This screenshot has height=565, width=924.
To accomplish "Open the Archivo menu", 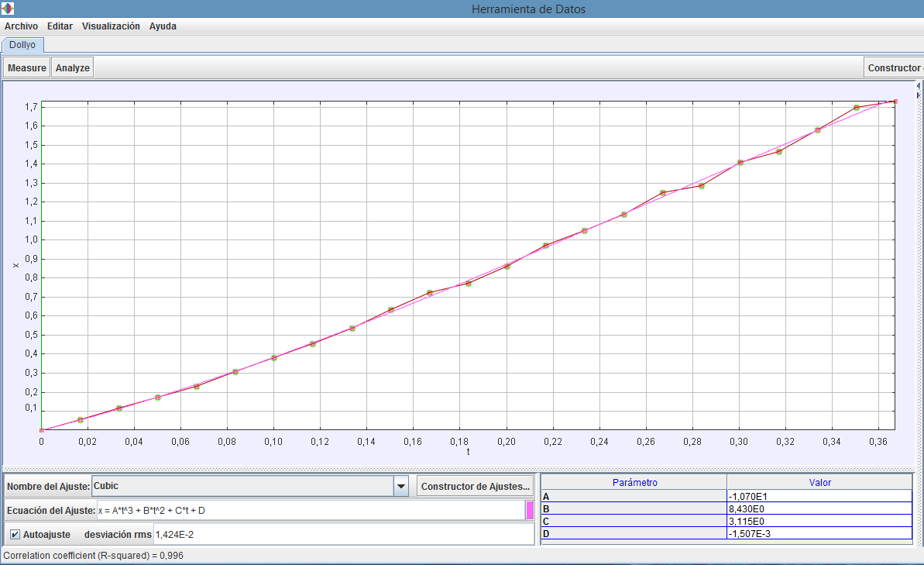I will point(21,26).
